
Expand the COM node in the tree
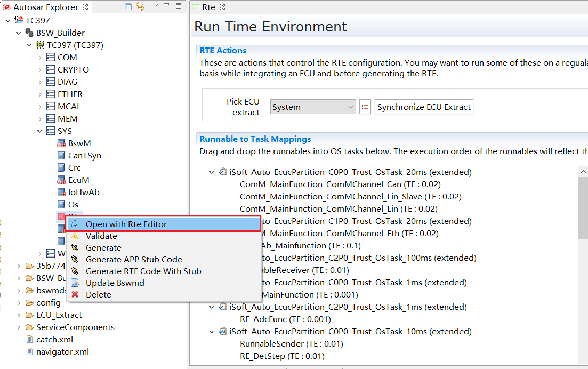tap(40, 58)
